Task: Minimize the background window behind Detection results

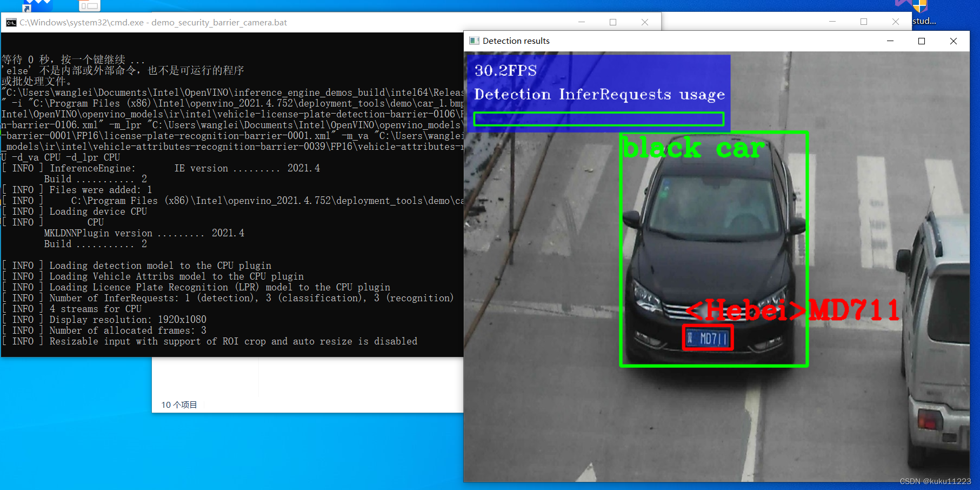Action: [832, 22]
